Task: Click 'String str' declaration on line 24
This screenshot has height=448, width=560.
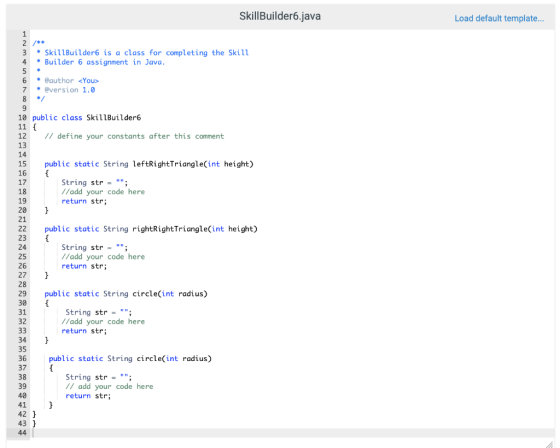Action: pyautogui.click(x=94, y=248)
